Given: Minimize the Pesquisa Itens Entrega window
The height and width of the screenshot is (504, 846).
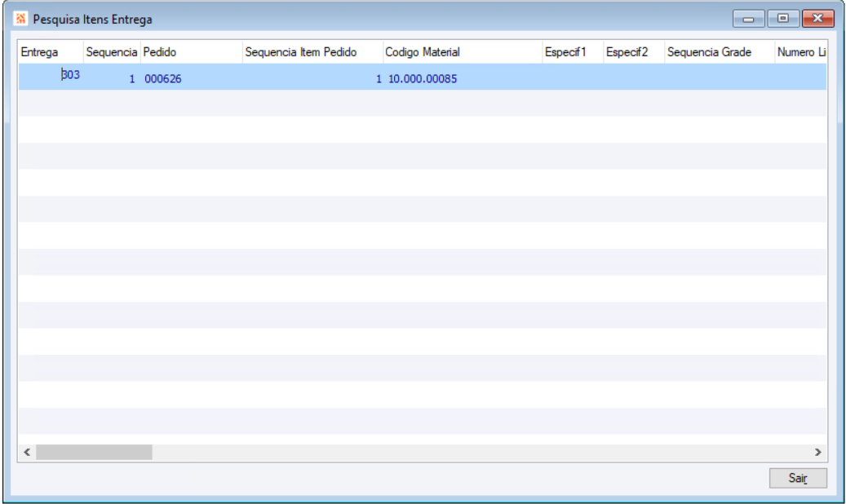Looking at the screenshot, I should coord(748,19).
